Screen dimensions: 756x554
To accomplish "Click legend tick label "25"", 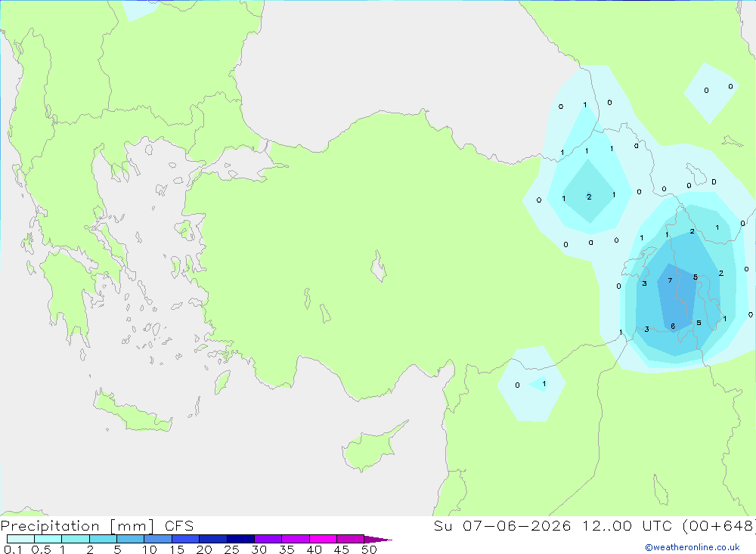I will pyautogui.click(x=231, y=549).
